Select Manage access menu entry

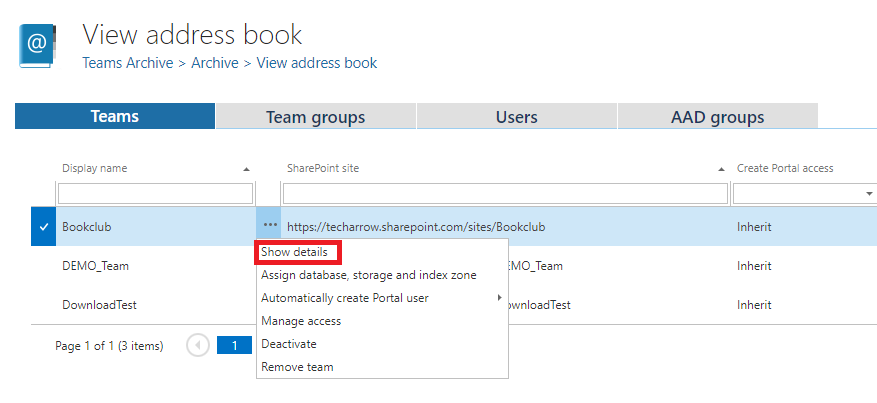click(301, 321)
